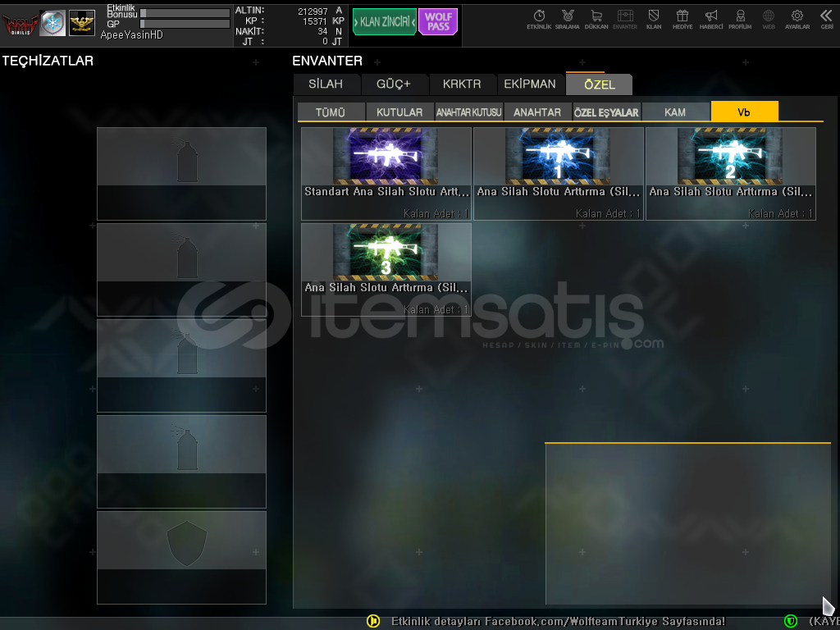This screenshot has height=630, width=840.
Task: Click the first spray can equipment slot
Action: tap(181, 174)
